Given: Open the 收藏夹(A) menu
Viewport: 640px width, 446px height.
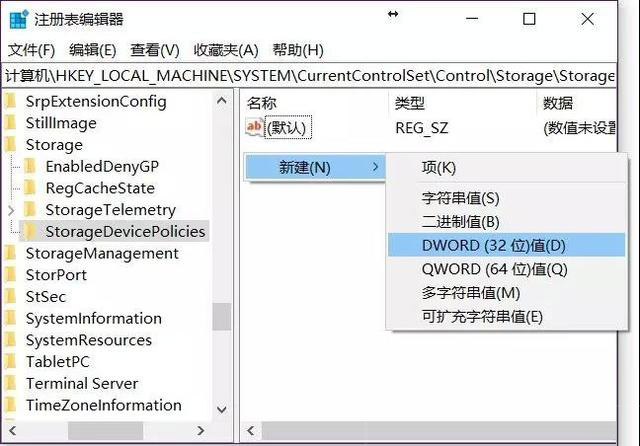Looking at the screenshot, I should (x=226, y=50).
